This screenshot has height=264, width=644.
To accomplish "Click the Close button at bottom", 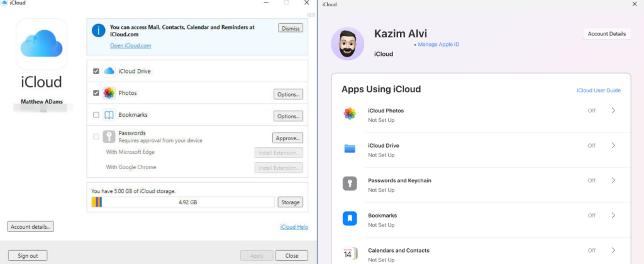I will pyautogui.click(x=292, y=255).
